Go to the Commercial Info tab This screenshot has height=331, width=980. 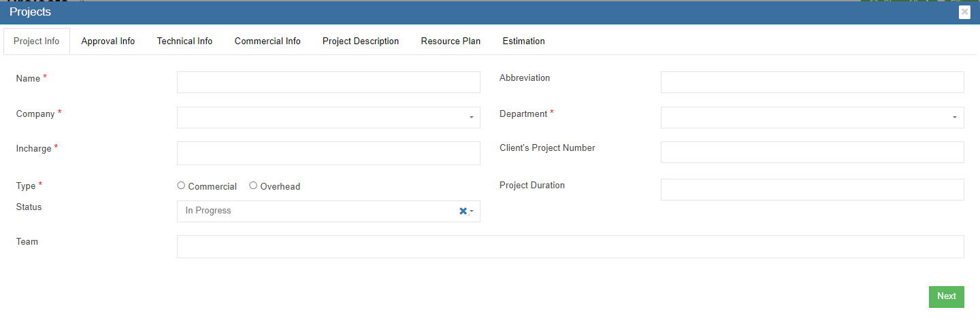267,41
